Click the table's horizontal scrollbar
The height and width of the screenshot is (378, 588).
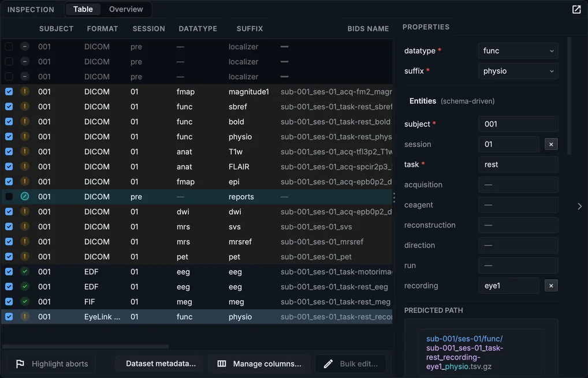pos(85,346)
